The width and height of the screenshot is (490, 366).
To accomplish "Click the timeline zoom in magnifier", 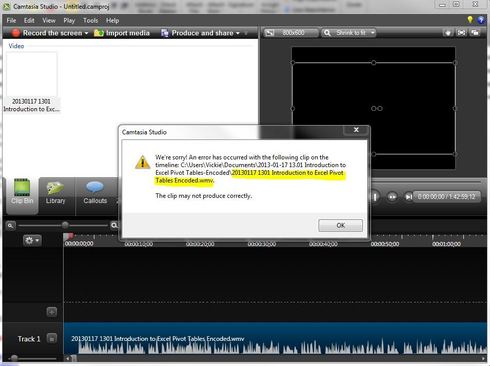I will pyautogui.click(x=114, y=226).
